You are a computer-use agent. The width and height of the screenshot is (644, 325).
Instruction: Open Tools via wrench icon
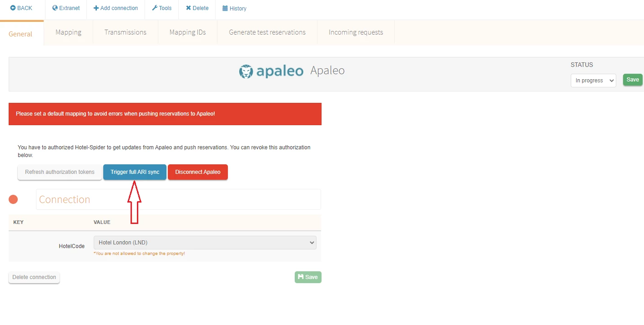click(x=155, y=8)
